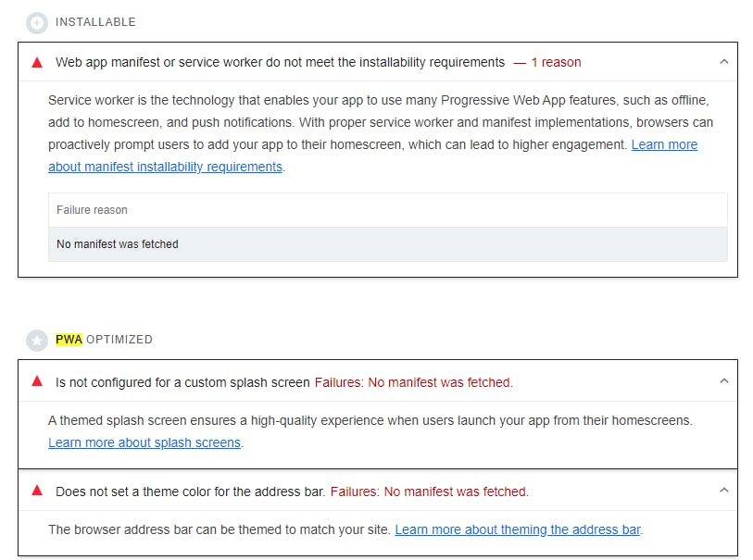
Task: Open Learn more about splash screens link
Action: (x=144, y=442)
